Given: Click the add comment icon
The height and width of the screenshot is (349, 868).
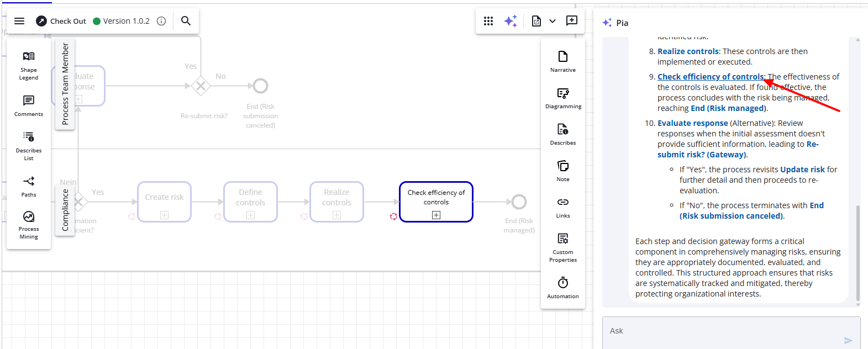Looking at the screenshot, I should coord(572,21).
